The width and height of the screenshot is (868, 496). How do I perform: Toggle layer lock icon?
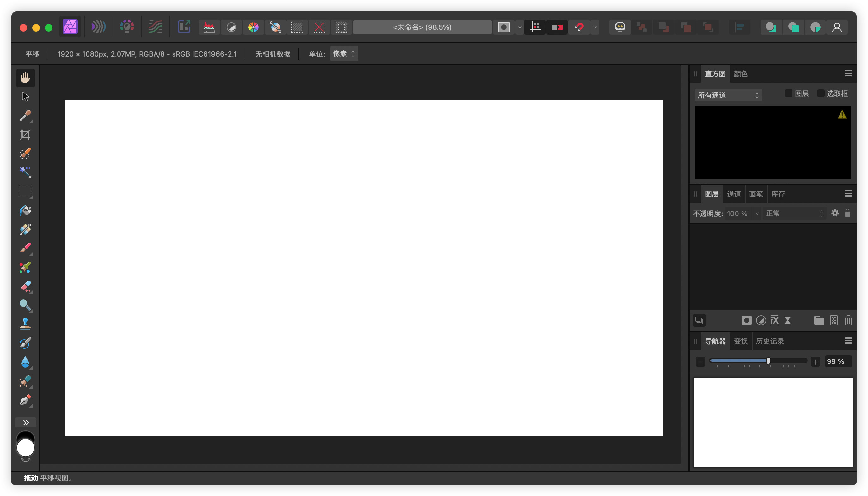point(847,213)
